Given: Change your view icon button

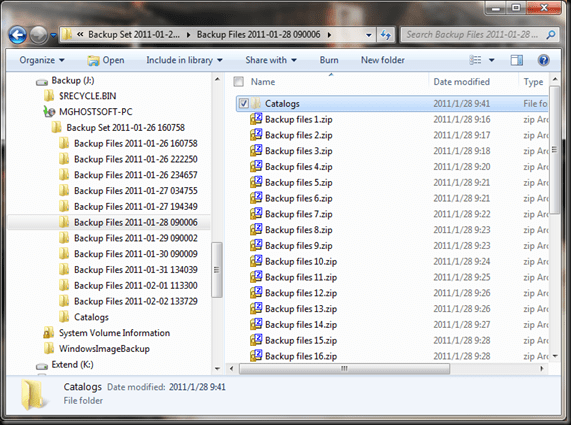Looking at the screenshot, I should point(475,60).
